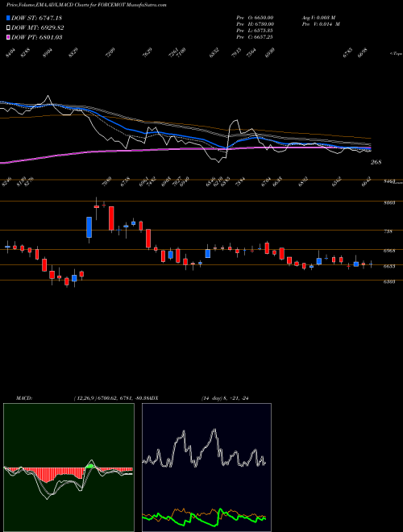Click the last candlestick on the right of the chart
Viewport: 403px width, 532px height.
(x=371, y=264)
